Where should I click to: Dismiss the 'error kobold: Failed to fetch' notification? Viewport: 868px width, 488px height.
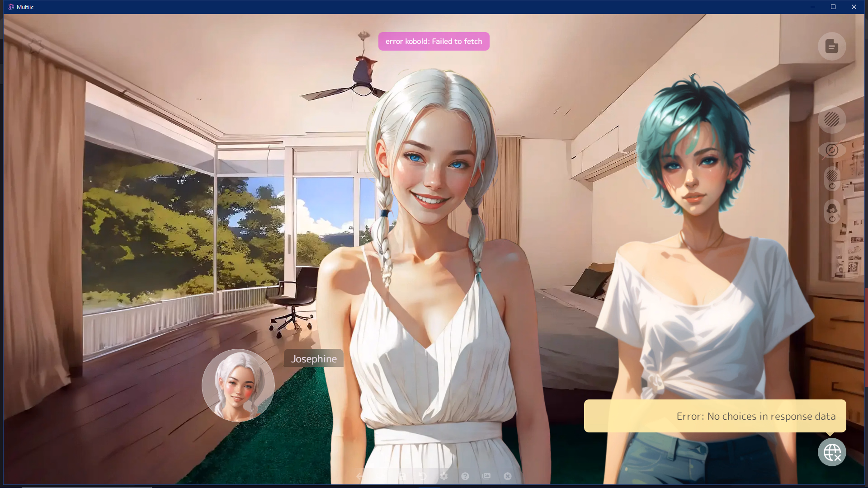pyautogui.click(x=434, y=41)
